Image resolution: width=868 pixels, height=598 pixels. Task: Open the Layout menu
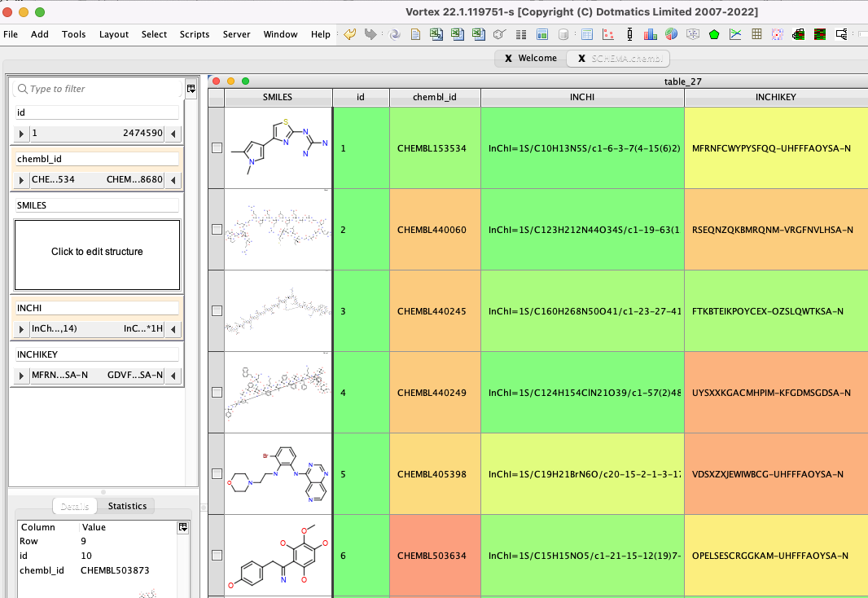pyautogui.click(x=113, y=34)
